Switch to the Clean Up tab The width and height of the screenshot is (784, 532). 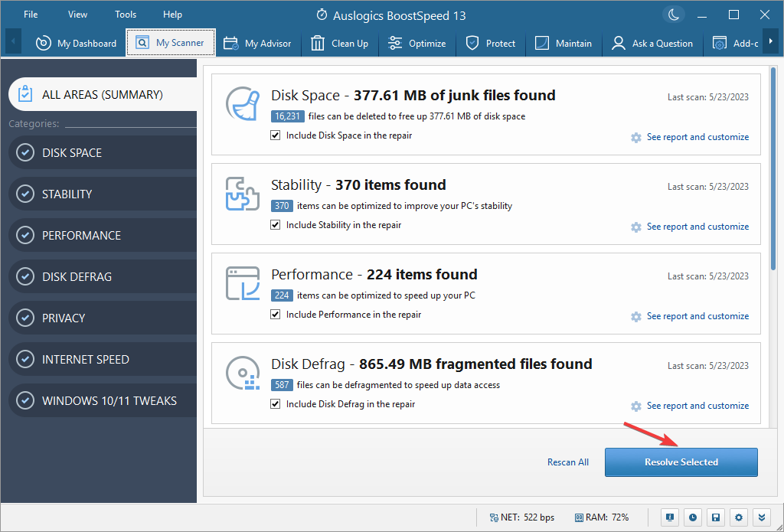[x=339, y=43]
